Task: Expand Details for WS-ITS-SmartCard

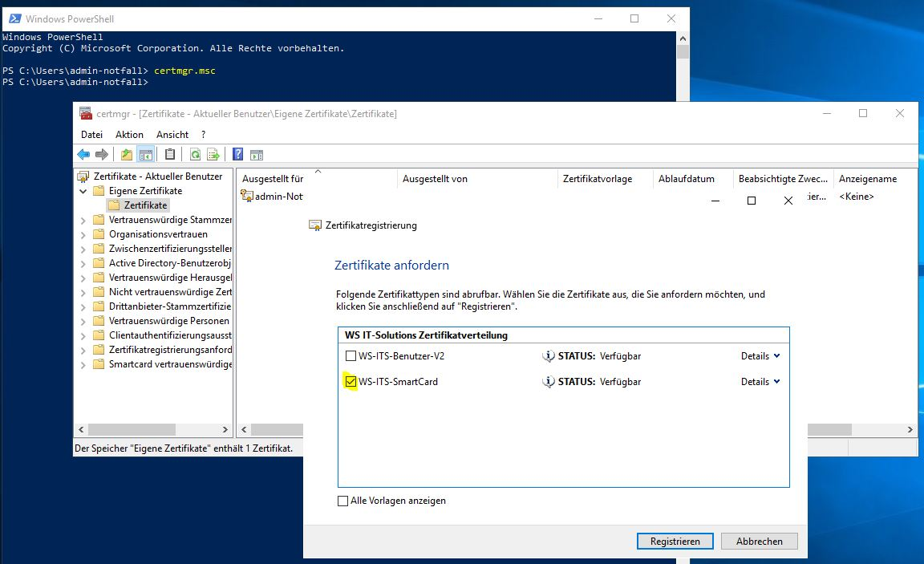Action: click(x=760, y=382)
